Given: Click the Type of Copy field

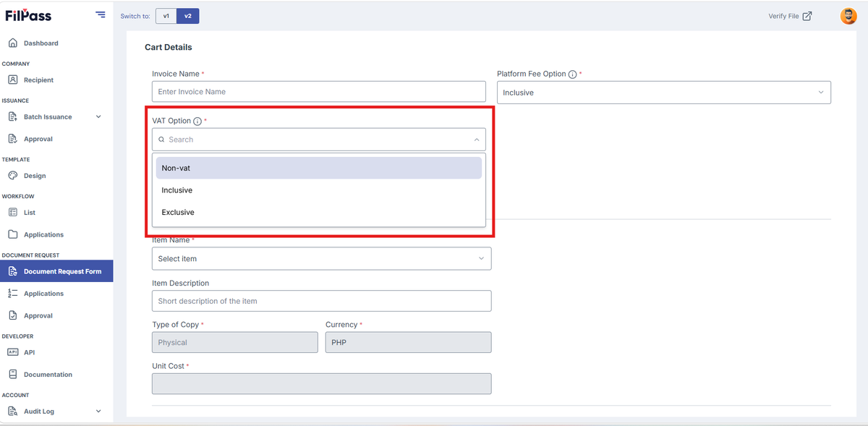Looking at the screenshot, I should coord(235,342).
